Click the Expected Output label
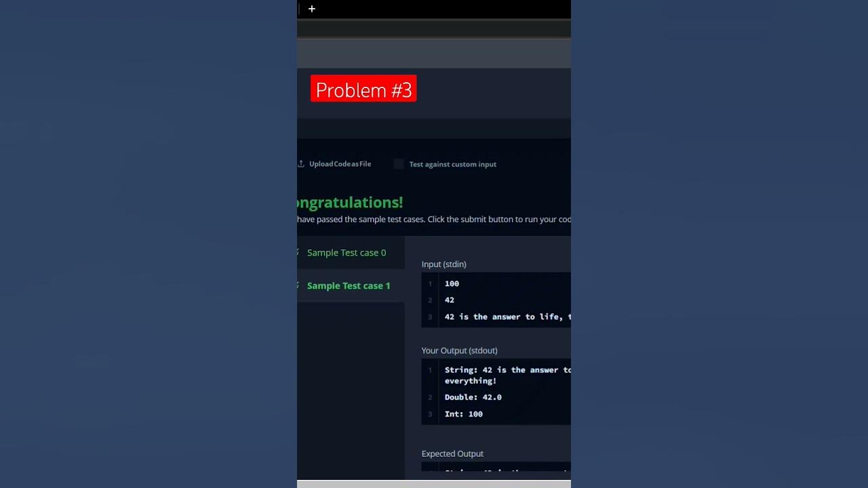Image resolution: width=868 pixels, height=488 pixels. coord(453,454)
